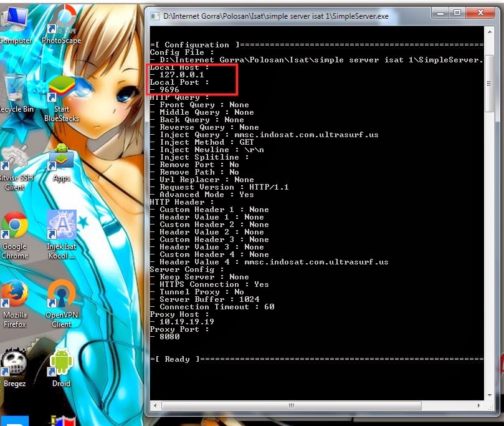Viewport: 504px width, 426px height.
Task: Click the horizontal scroll left arrow
Action: pos(155,406)
